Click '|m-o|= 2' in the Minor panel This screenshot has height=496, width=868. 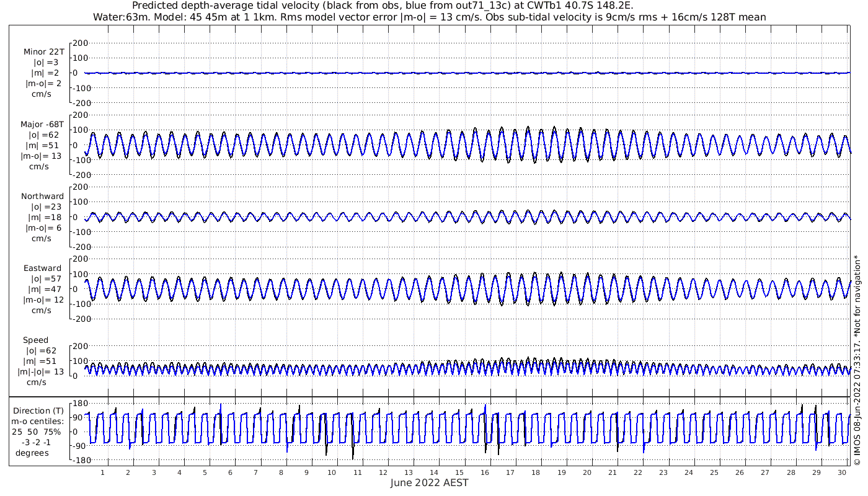coord(43,84)
